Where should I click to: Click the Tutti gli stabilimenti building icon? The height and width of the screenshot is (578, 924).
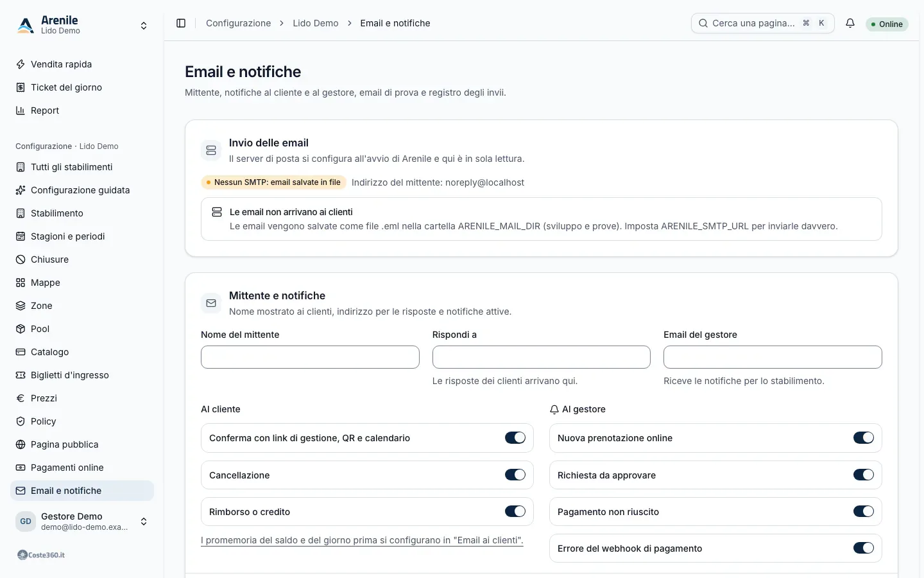(x=21, y=167)
